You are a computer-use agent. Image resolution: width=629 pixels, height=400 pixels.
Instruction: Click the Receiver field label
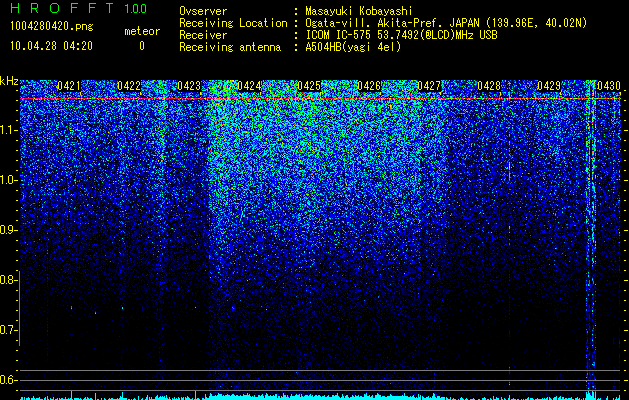pyautogui.click(x=203, y=35)
